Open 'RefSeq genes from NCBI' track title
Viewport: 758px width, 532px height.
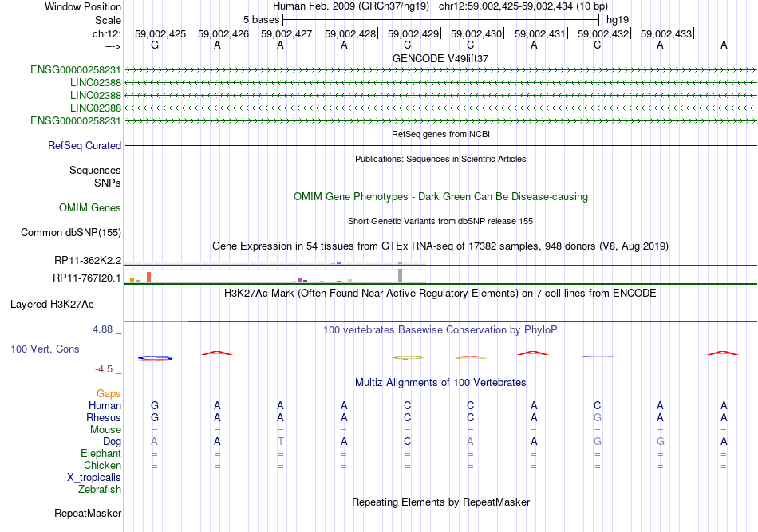[x=440, y=134]
